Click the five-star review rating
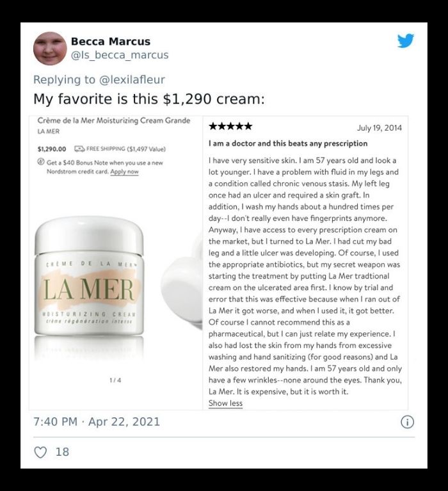 point(230,126)
